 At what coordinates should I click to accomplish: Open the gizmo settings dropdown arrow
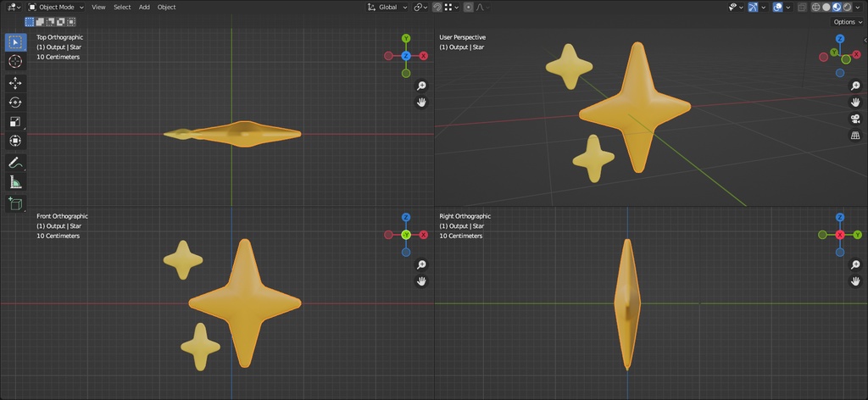[x=764, y=7]
